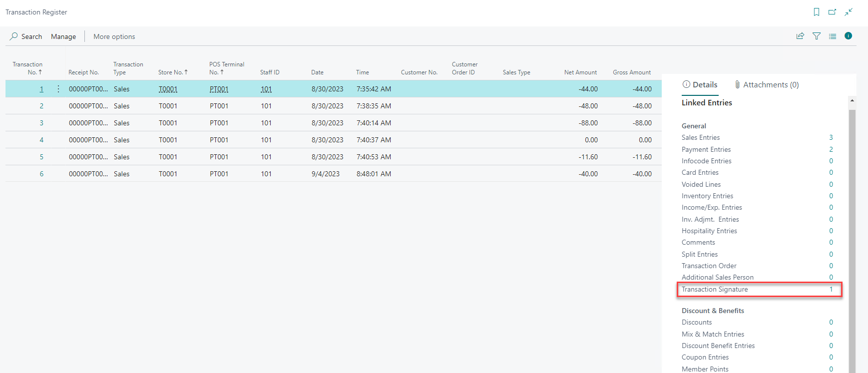Screen dimensions: 868x373
Task: Sort by Transaction No. column header
Action: pos(27,68)
